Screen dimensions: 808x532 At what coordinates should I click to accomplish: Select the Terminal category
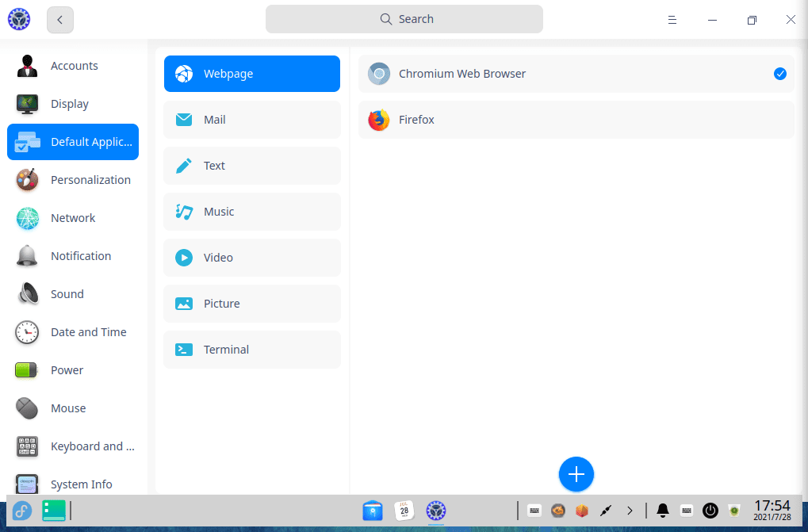[252, 349]
